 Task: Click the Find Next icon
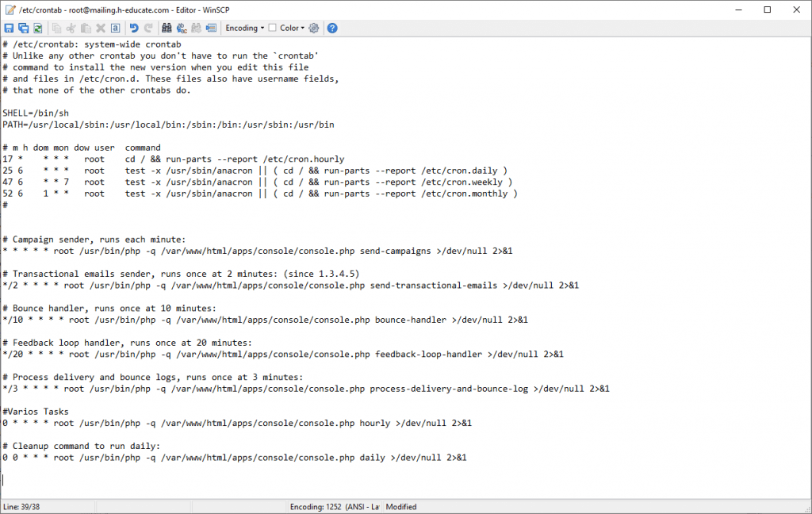(x=197, y=28)
